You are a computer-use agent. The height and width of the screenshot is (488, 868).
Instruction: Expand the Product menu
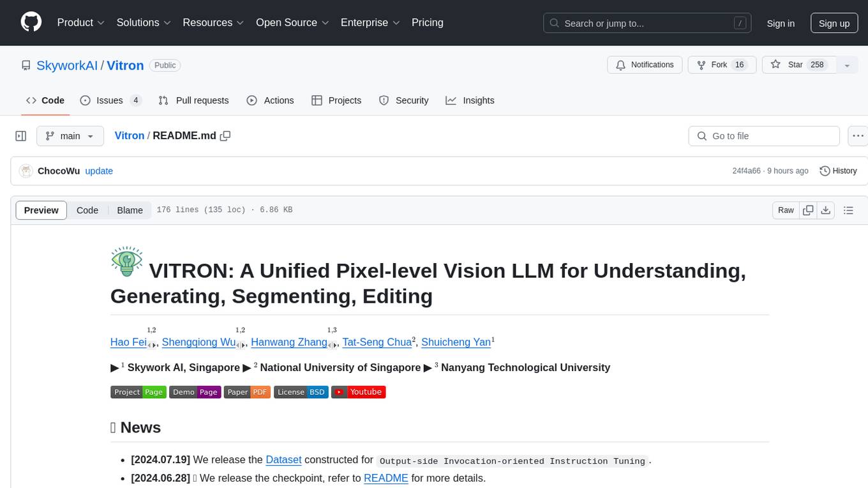(81, 22)
